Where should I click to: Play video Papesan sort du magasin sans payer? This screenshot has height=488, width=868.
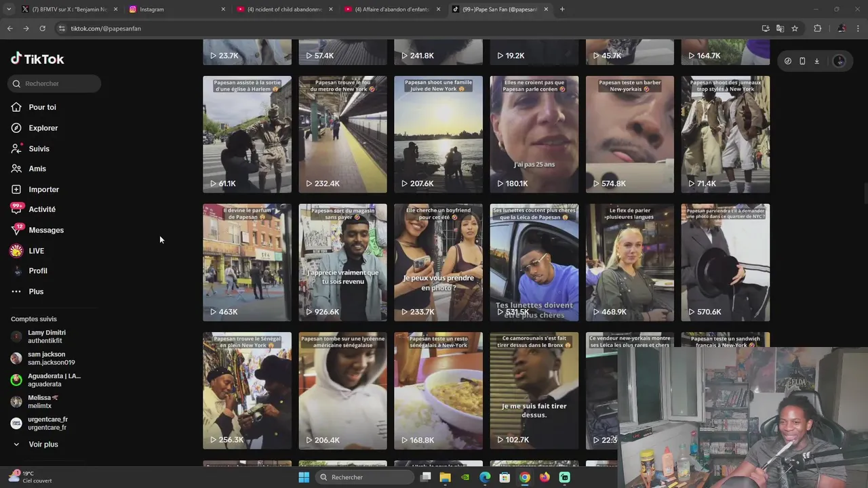pos(342,262)
